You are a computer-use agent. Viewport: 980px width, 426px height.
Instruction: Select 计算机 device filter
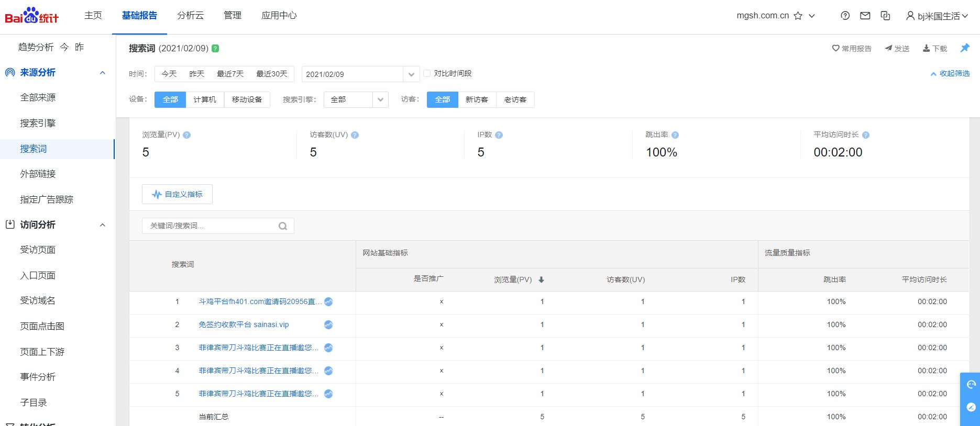[205, 99]
